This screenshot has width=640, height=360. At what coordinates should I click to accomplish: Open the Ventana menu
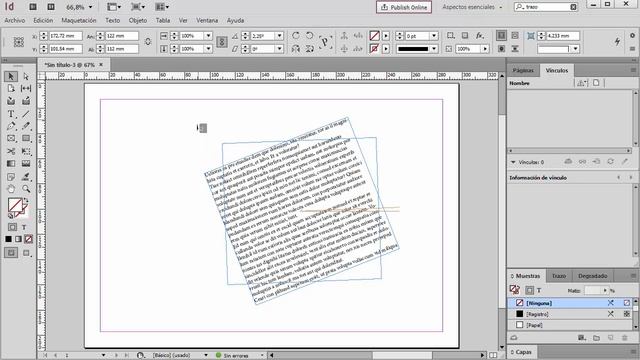[207, 20]
